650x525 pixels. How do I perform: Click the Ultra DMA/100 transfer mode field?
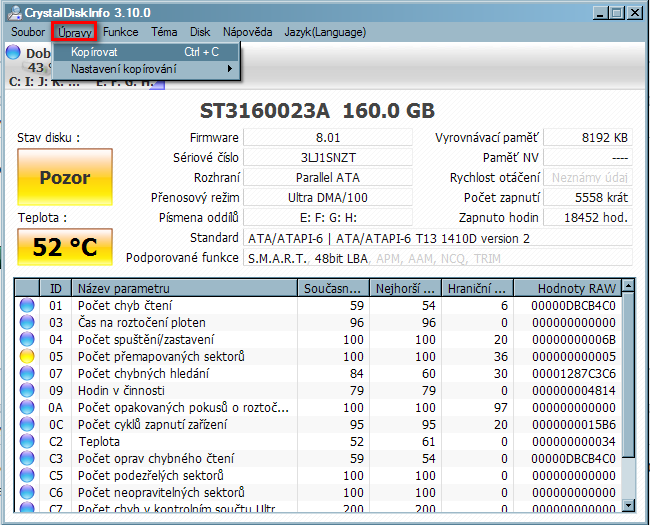tap(327, 197)
